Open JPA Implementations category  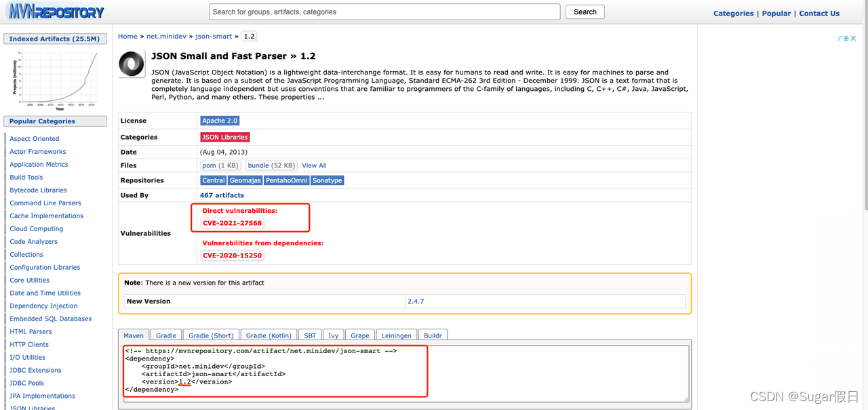43,396
